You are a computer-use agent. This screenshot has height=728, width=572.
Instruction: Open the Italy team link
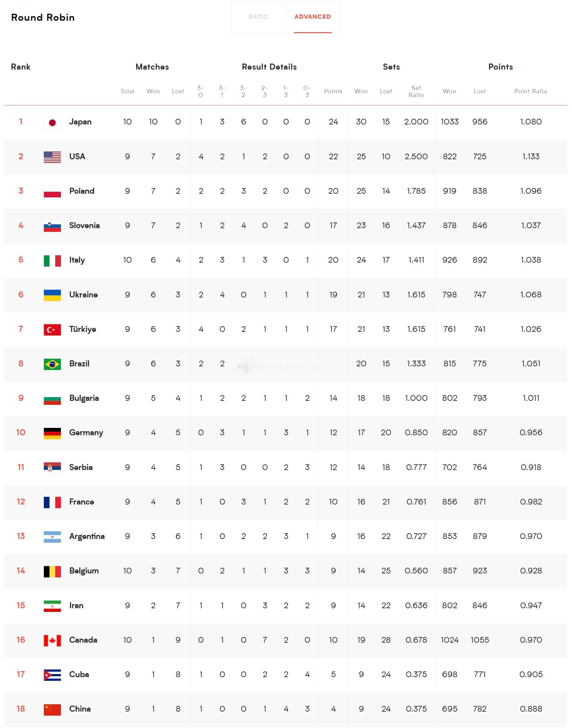click(x=77, y=260)
